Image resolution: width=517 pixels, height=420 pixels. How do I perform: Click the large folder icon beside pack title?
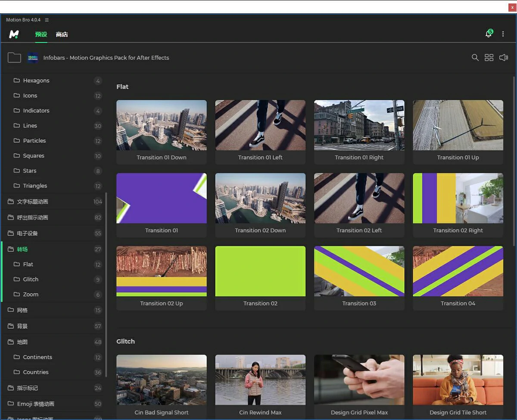pos(14,58)
